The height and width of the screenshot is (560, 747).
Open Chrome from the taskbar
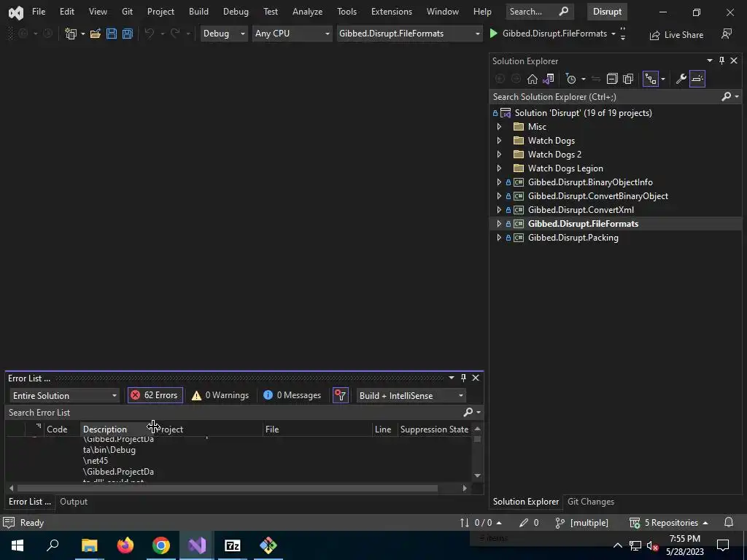161,545
